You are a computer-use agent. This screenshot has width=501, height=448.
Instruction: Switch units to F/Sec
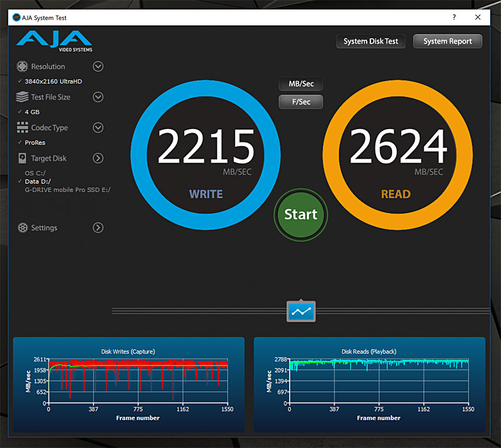tap(301, 102)
